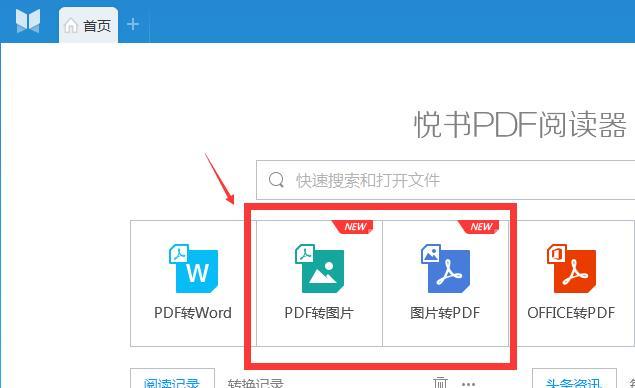The width and height of the screenshot is (635, 388).
Task: Click the PDF转Word label
Action: [x=193, y=313]
